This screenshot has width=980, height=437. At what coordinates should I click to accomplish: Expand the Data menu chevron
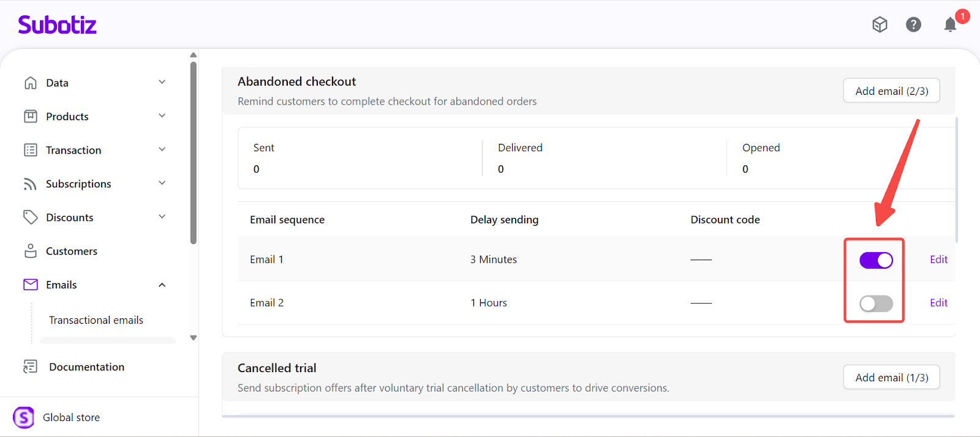tap(162, 82)
